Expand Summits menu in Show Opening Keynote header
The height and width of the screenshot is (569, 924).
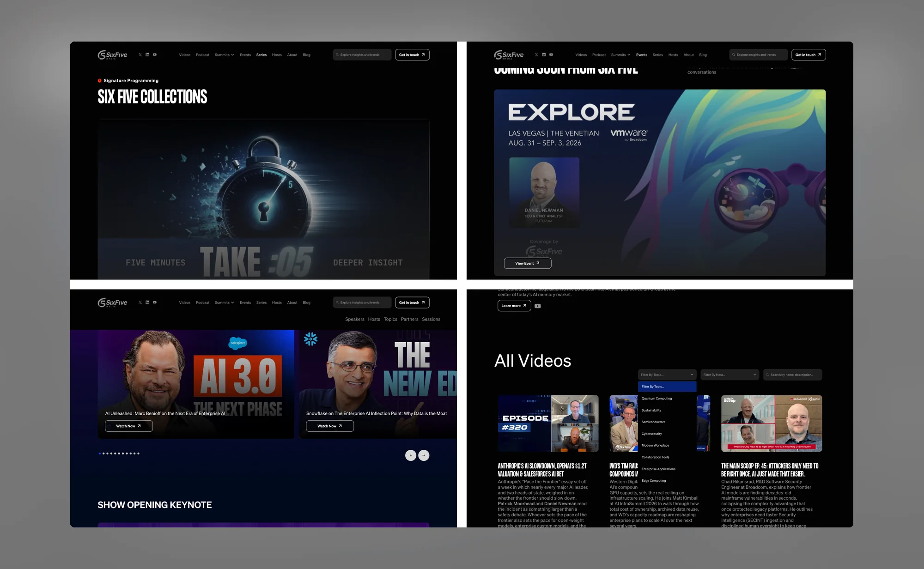click(x=224, y=303)
